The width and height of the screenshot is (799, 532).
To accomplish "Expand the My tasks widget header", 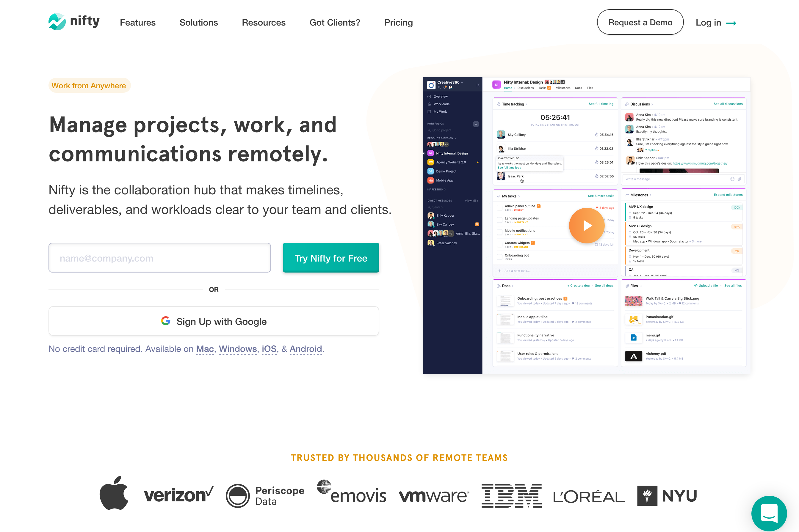I will pos(508,196).
